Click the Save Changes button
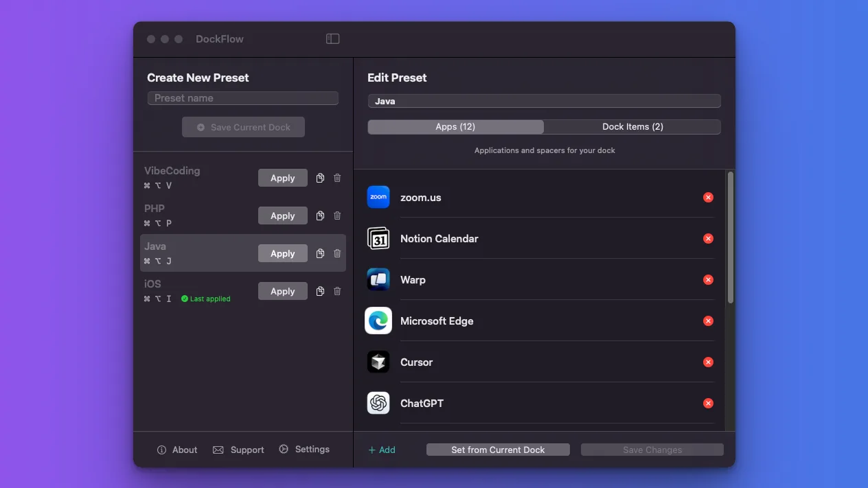This screenshot has width=868, height=488. point(652,450)
